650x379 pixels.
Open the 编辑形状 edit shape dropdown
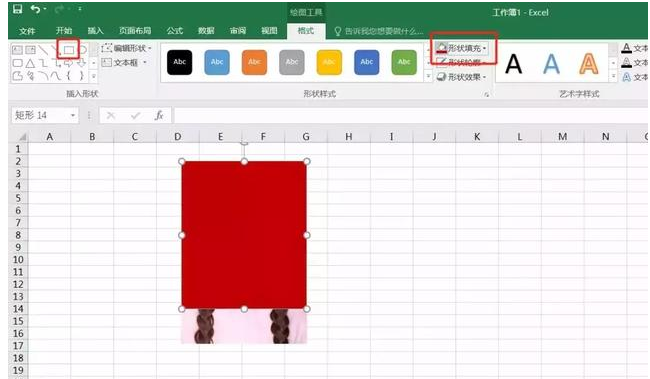click(126, 49)
